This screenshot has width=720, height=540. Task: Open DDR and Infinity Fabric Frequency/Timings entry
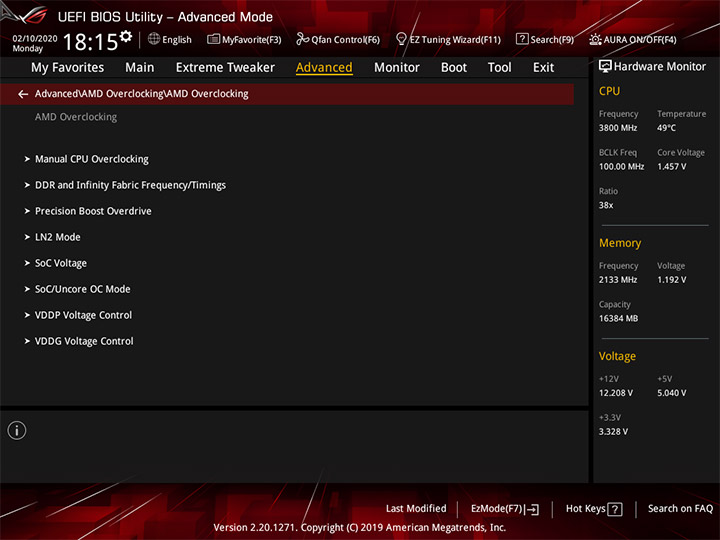[x=130, y=185]
